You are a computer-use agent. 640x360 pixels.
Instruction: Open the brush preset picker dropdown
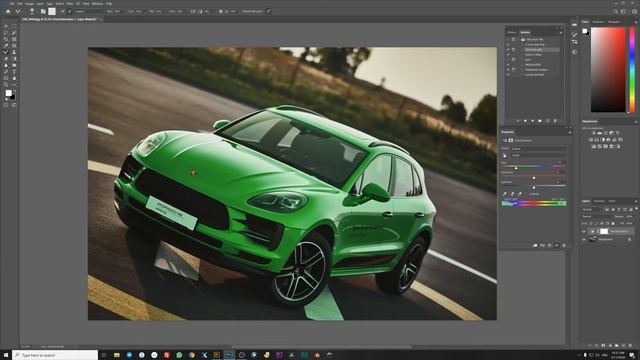(32, 11)
